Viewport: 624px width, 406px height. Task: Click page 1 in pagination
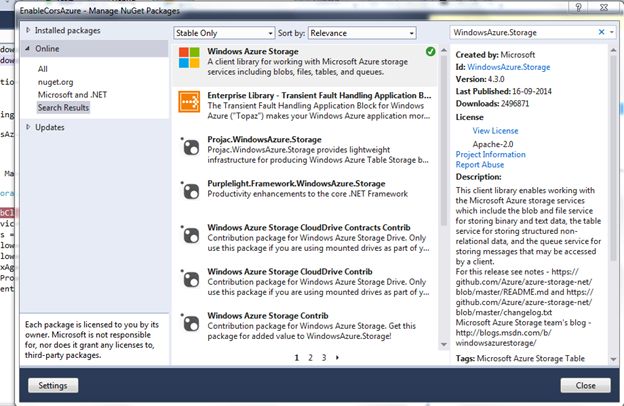(x=296, y=357)
